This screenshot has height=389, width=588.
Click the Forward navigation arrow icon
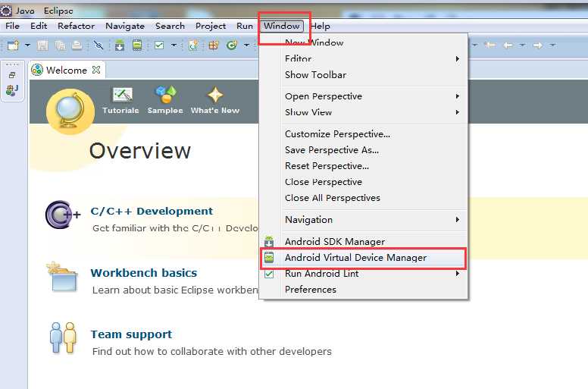click(x=538, y=45)
